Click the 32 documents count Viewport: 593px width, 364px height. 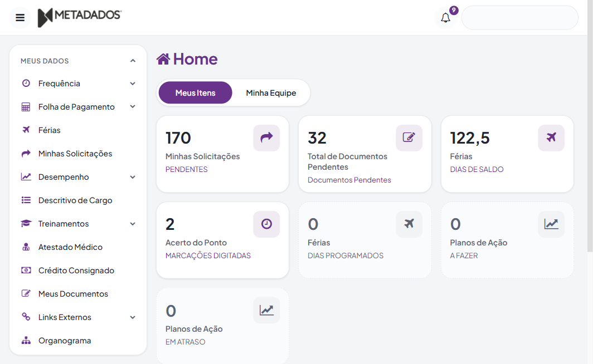click(317, 138)
